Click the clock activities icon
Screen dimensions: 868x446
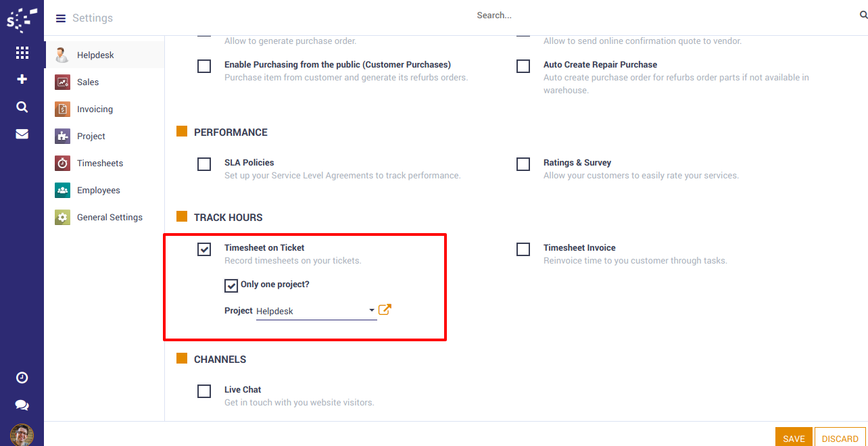click(22, 378)
